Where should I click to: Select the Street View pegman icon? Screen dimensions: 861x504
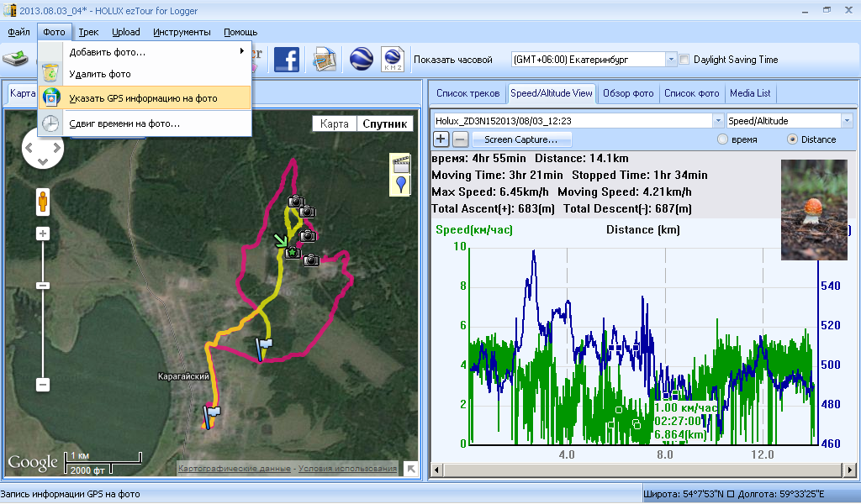click(43, 202)
